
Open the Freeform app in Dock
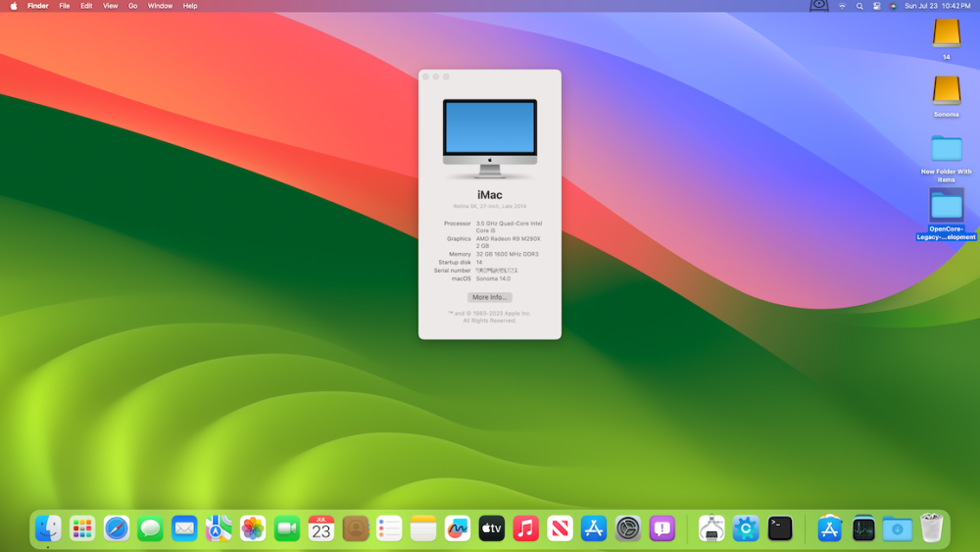457,528
